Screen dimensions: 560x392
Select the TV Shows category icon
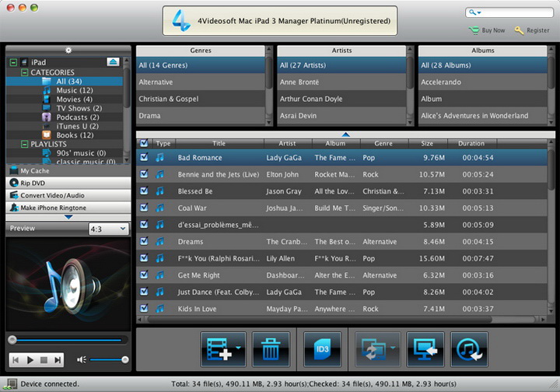click(47, 108)
